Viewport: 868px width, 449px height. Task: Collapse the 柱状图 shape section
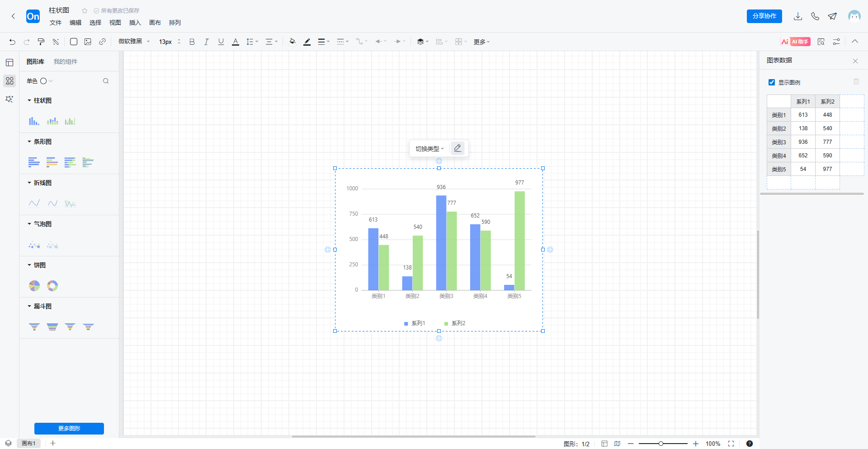coord(30,100)
